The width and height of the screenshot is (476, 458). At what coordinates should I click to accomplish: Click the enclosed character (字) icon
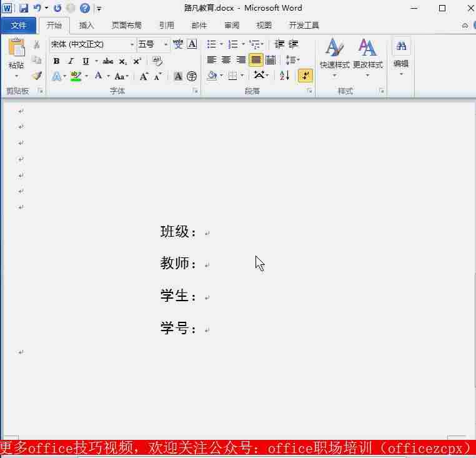(192, 76)
